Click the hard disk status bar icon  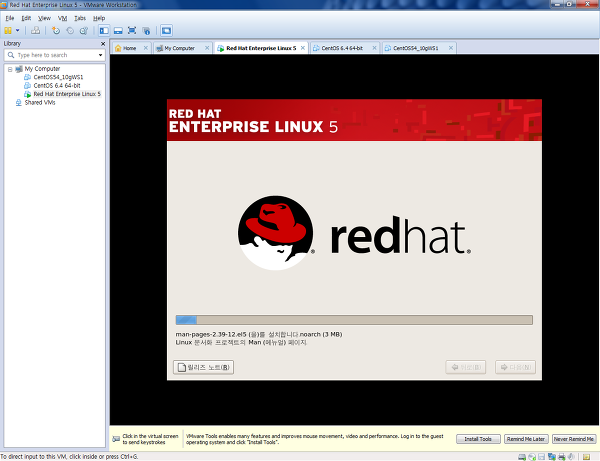click(522, 457)
